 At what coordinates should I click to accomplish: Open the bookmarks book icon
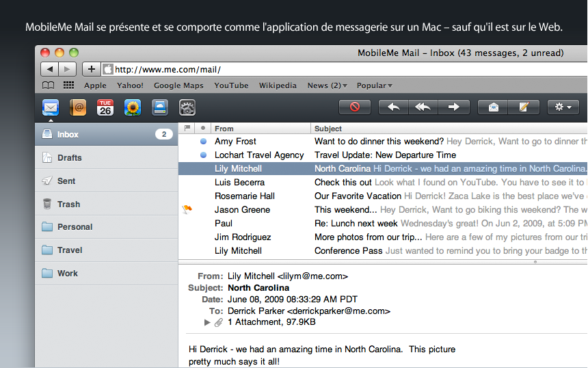coord(48,86)
